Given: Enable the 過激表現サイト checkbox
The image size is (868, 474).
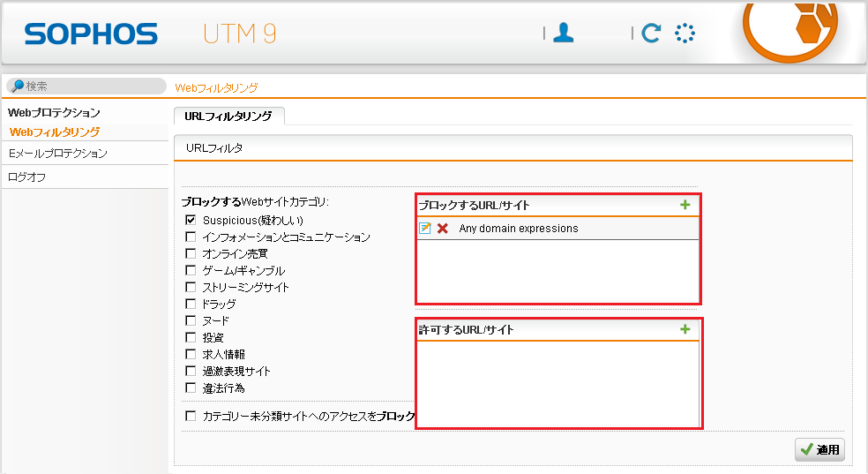Looking at the screenshot, I should (x=191, y=371).
